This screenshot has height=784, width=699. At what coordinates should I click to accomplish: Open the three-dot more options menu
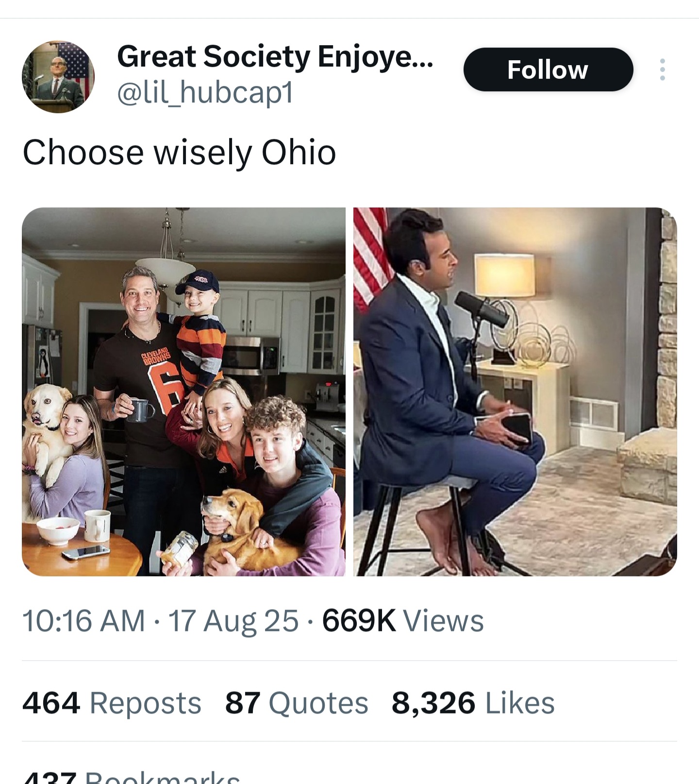point(662,69)
